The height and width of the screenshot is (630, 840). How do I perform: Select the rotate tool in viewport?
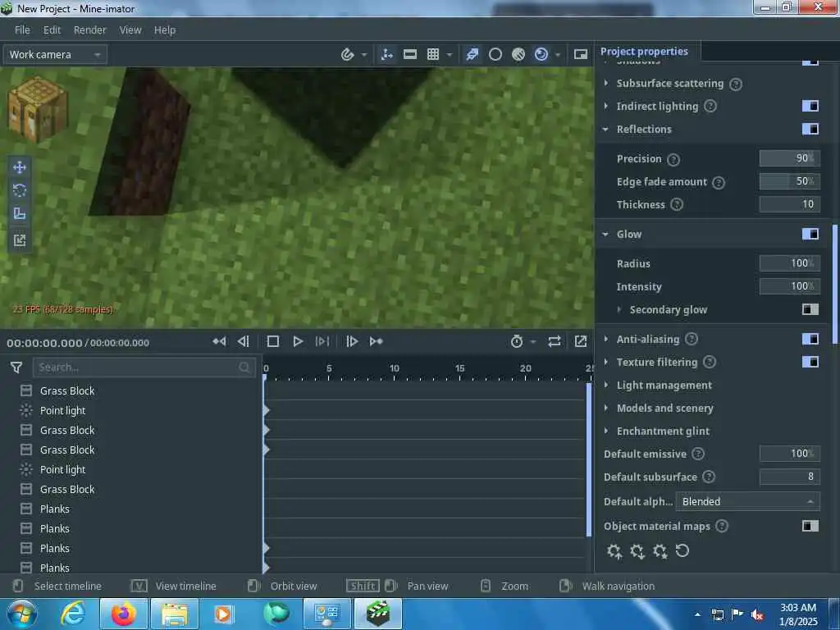point(20,190)
